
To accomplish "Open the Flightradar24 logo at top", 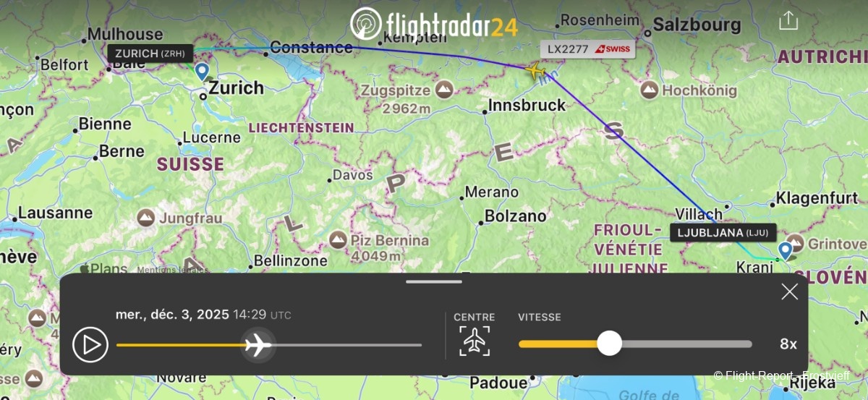I will tap(434, 24).
